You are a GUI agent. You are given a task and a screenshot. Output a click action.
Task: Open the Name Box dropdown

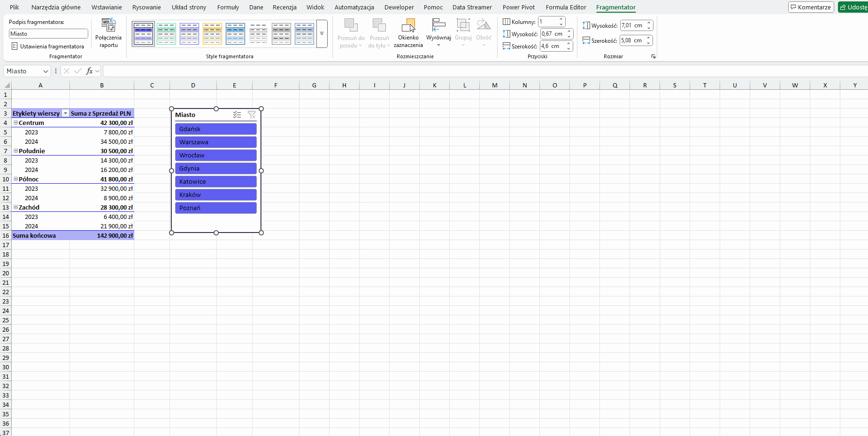click(x=46, y=71)
